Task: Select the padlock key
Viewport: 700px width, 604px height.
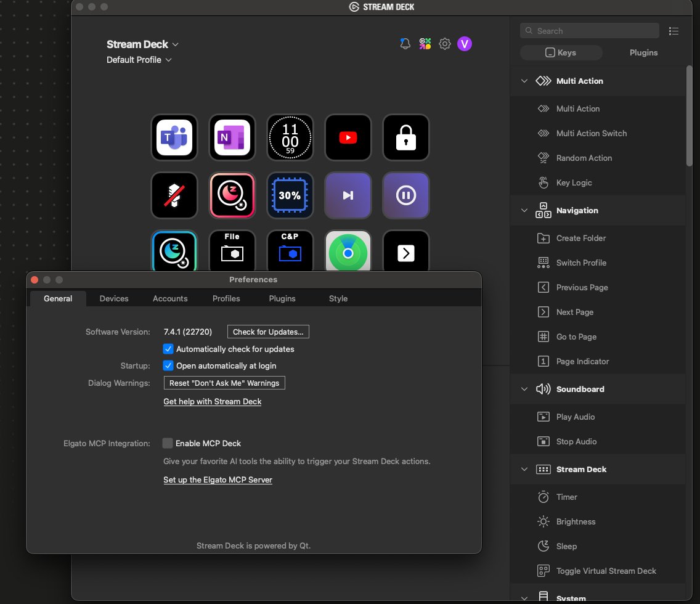Action: click(x=406, y=137)
